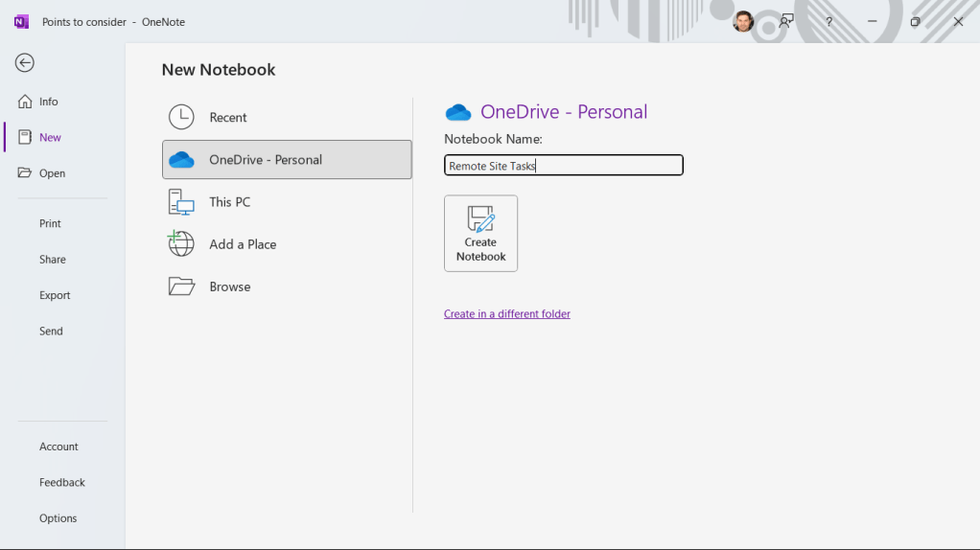Click the New Notebook heading
Viewport: 980px width, 550px height.
(x=219, y=69)
